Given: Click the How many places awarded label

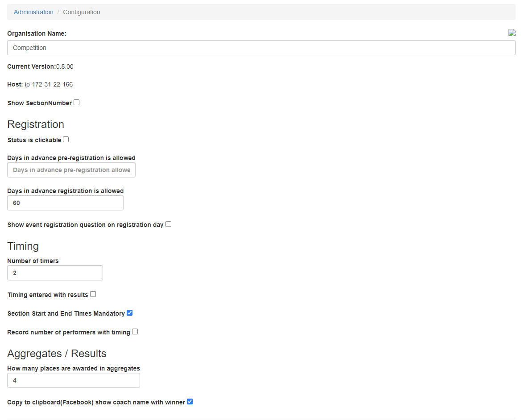Looking at the screenshot, I should click(x=74, y=368).
